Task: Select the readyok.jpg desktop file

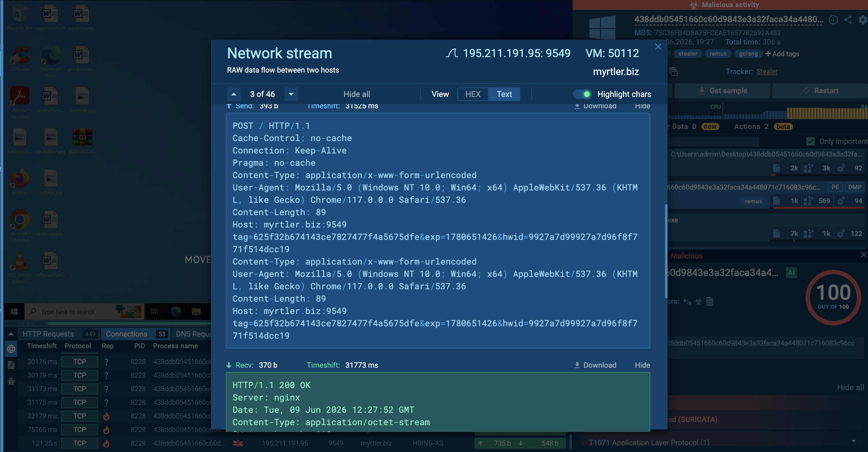Action: (x=82, y=100)
